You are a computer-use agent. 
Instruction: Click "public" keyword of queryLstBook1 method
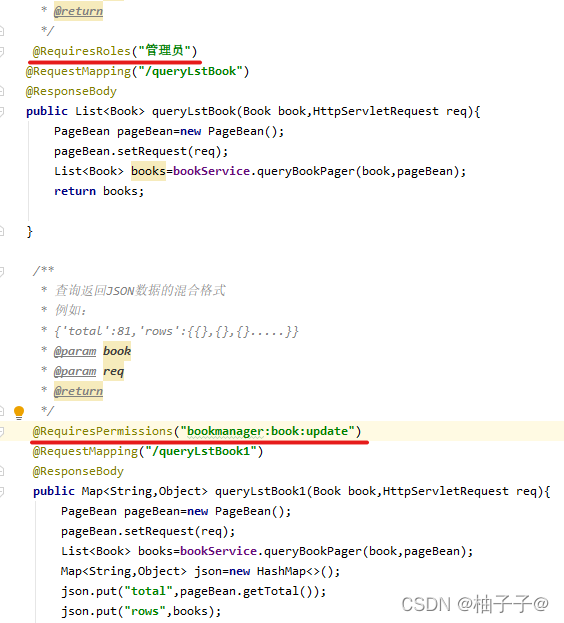[54, 492]
